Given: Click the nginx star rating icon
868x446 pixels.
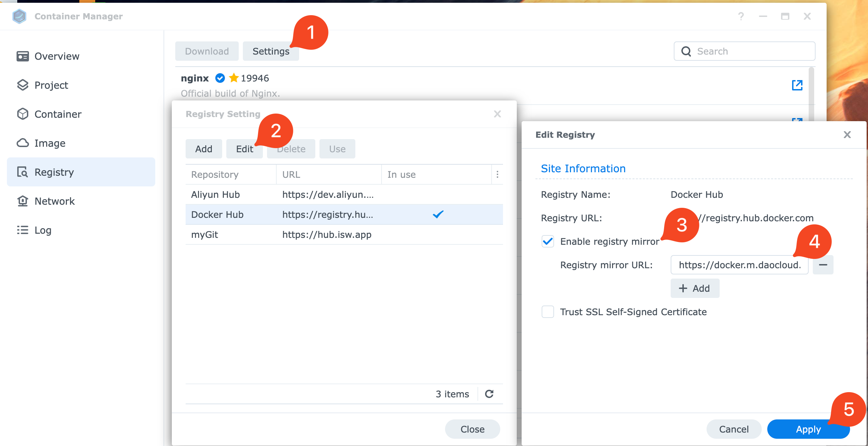Looking at the screenshot, I should coord(234,78).
